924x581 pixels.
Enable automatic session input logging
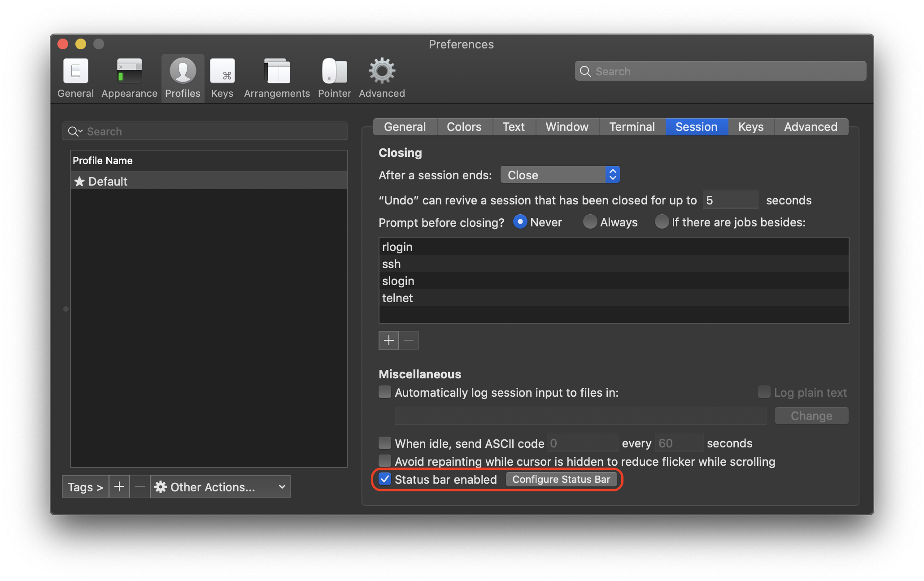[385, 392]
